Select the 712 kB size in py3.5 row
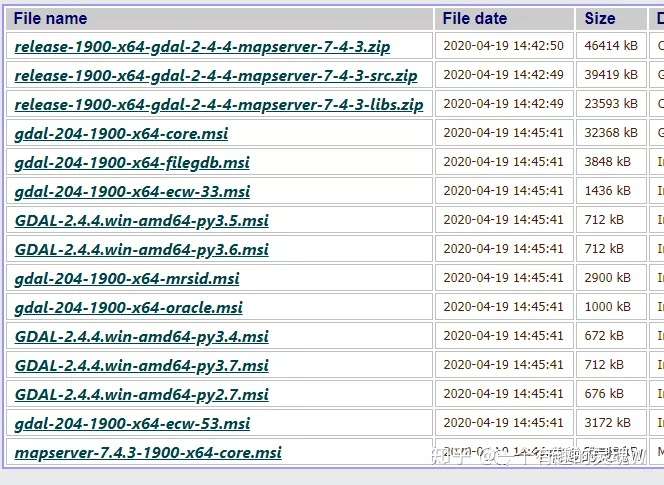Viewport: 664px width, 485px height. click(604, 220)
